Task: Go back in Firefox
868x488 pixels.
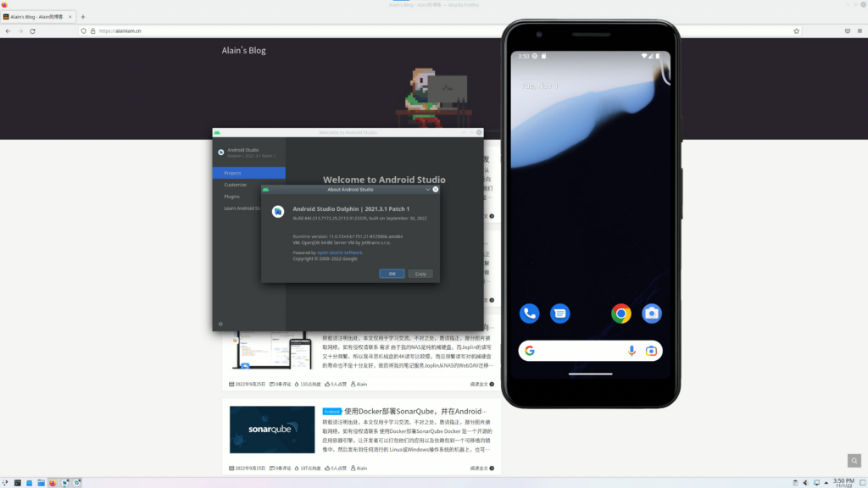Action: (8, 31)
